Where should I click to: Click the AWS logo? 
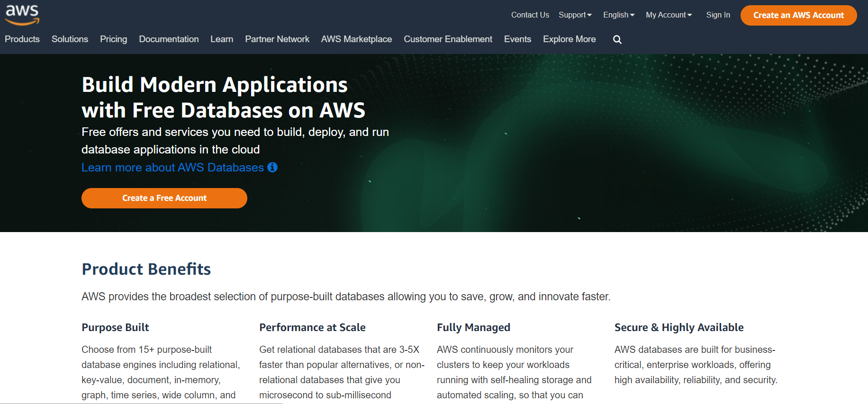[22, 15]
